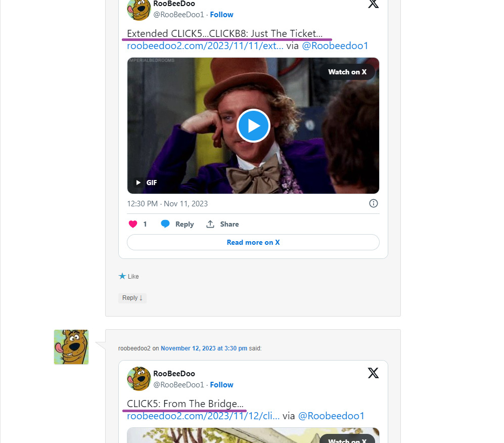Open the November 12, 2023 at 3:30 pm permalink
Viewport: 504px width, 443px height.
tap(204, 348)
